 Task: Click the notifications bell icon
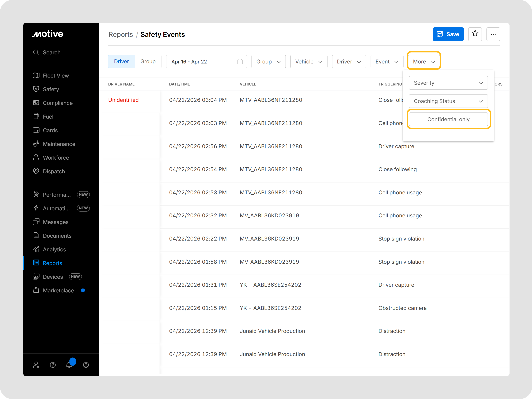(x=69, y=365)
